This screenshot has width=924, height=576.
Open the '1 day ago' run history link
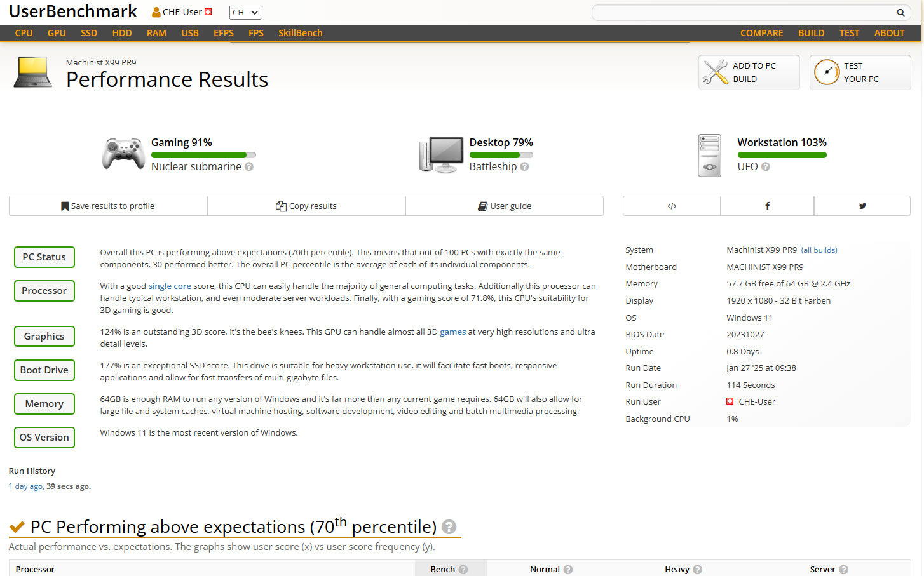pos(26,486)
